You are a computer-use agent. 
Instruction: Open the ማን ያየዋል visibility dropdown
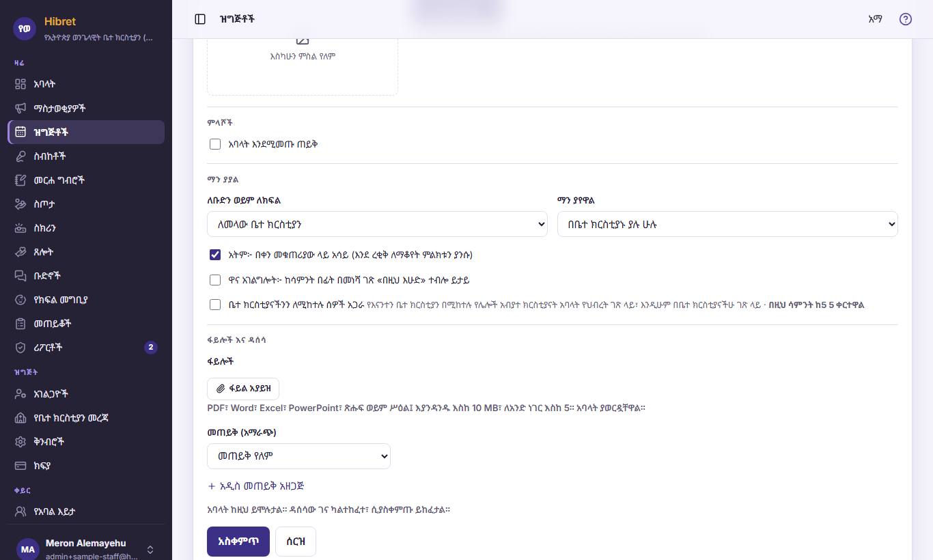[x=727, y=224]
